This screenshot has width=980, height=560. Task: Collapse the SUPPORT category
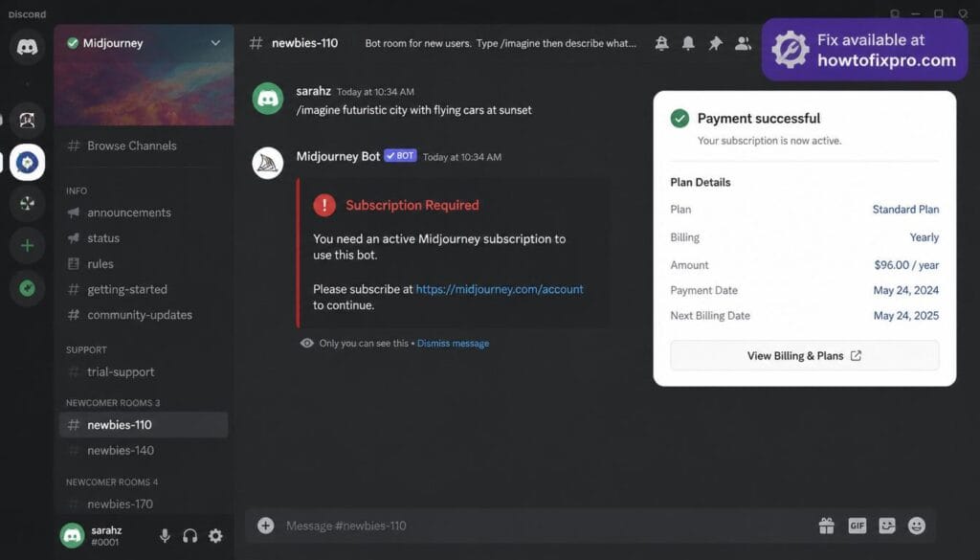click(x=86, y=350)
